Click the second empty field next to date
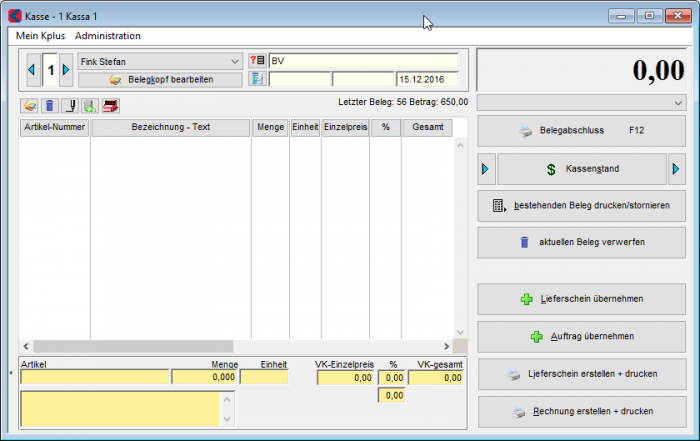700x441 pixels. (363, 79)
